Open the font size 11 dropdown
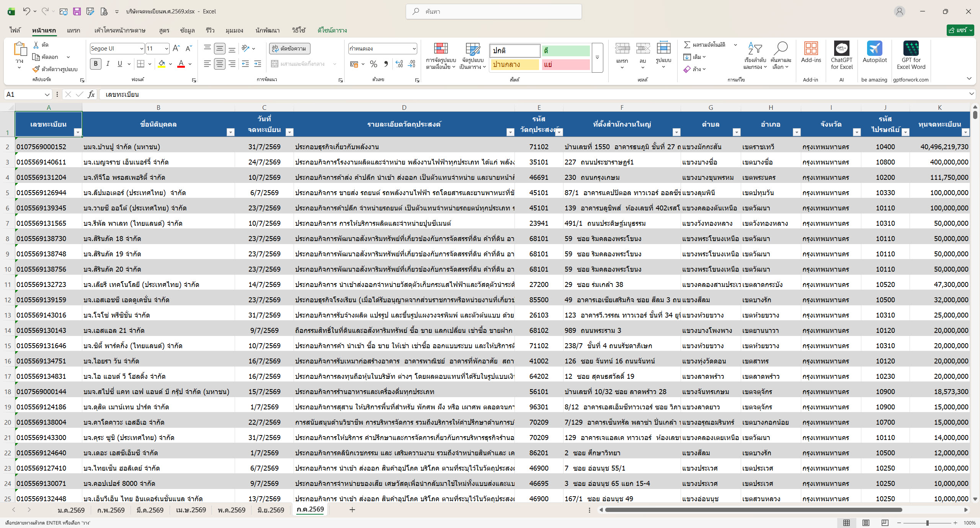Viewport: 980px width, 528px height. [x=167, y=49]
